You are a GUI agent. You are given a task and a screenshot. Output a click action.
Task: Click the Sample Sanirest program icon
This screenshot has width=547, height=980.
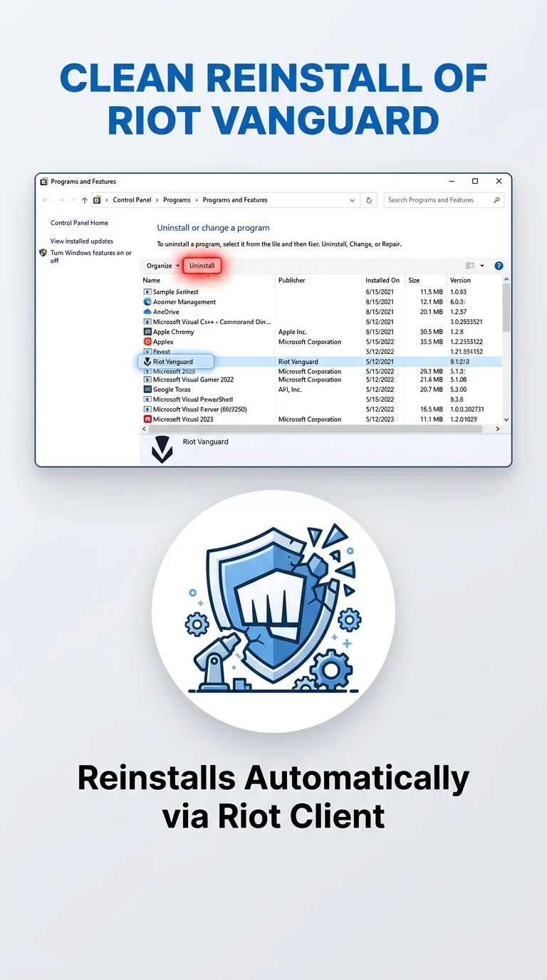tap(147, 292)
